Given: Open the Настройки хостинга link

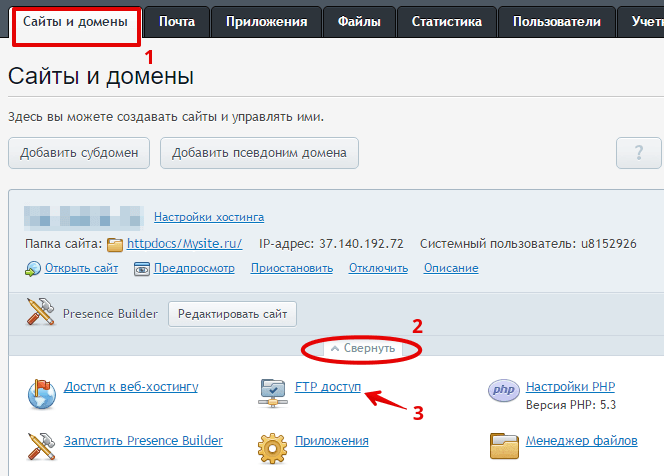Looking at the screenshot, I should [209, 217].
